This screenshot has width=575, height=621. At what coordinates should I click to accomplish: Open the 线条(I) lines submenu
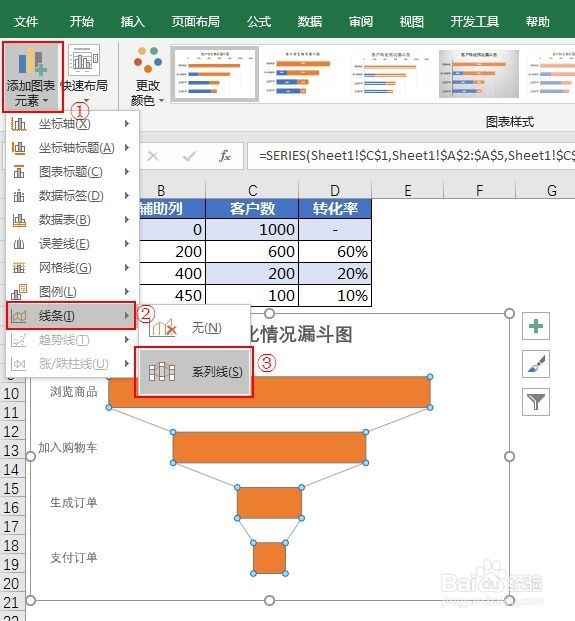coord(71,316)
